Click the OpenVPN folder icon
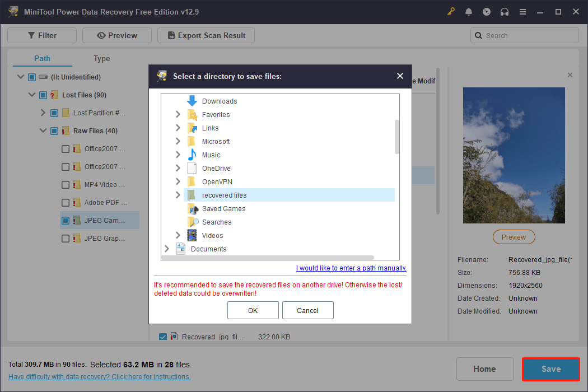 (x=192, y=181)
